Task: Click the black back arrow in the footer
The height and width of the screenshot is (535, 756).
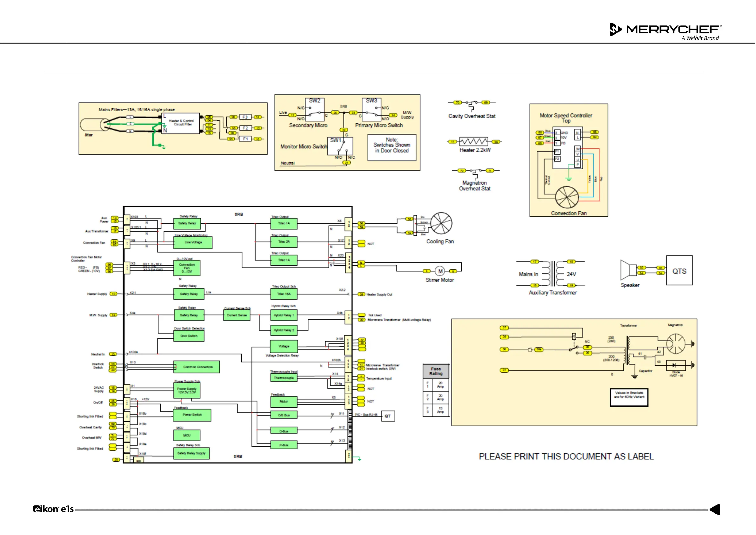Action: [716, 510]
